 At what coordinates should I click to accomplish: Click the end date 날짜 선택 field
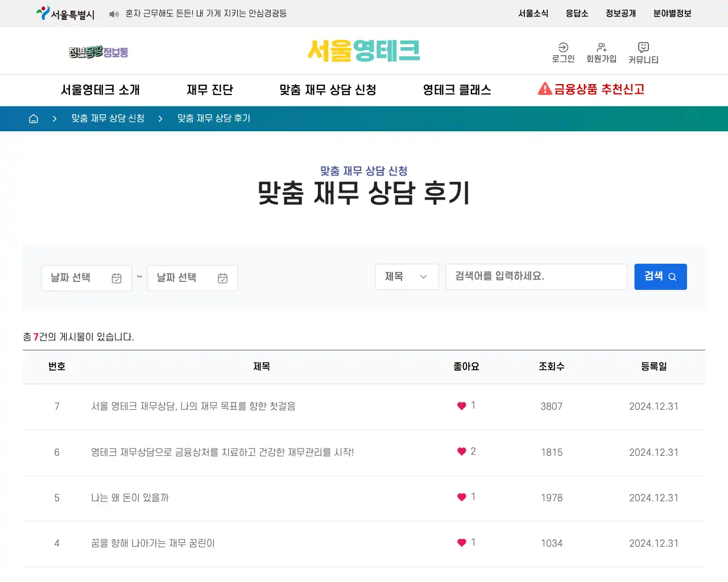click(x=192, y=278)
